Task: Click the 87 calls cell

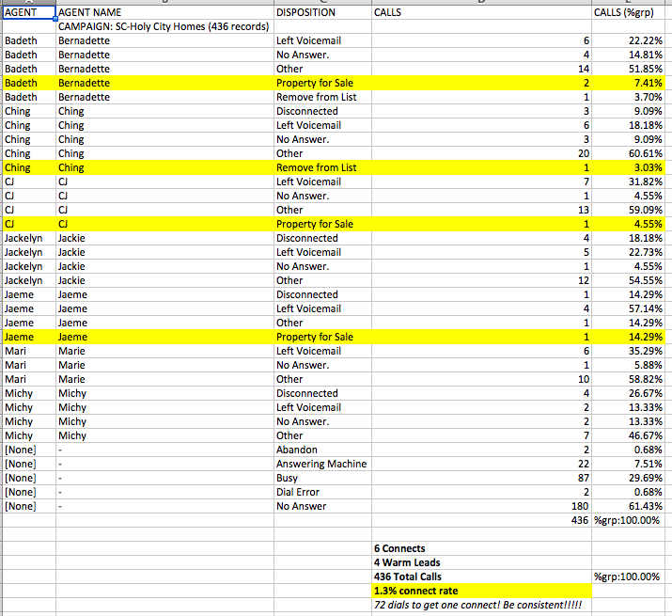Action: click(481, 478)
